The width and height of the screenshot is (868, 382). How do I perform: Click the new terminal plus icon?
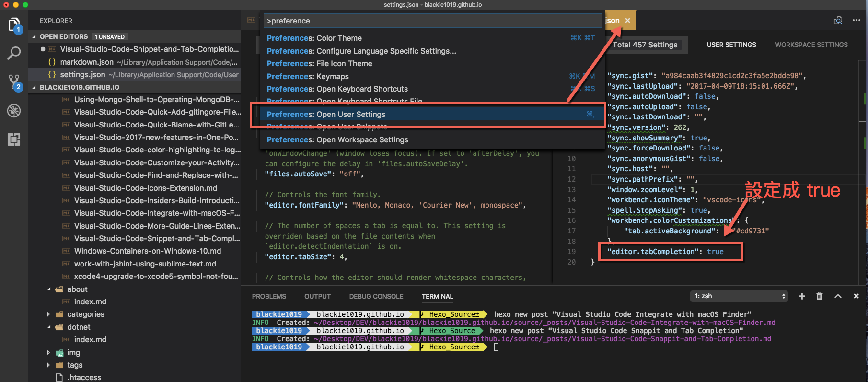(801, 296)
